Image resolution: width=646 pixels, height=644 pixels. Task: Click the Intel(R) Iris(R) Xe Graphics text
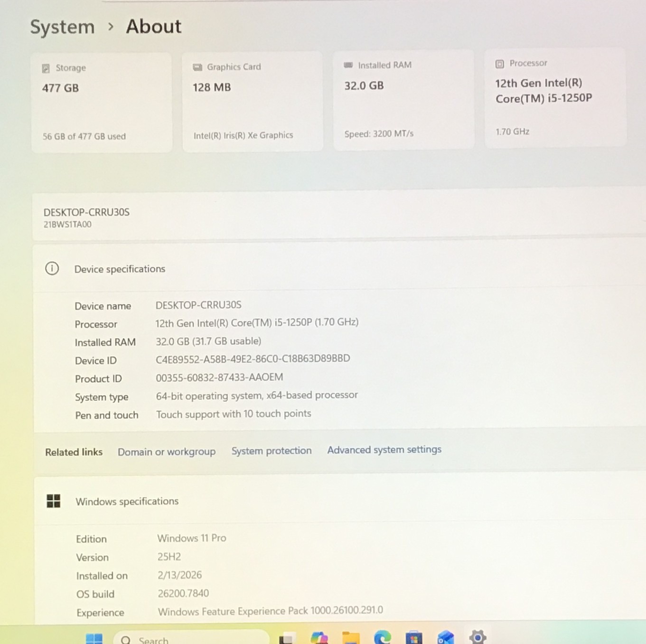pos(243,135)
